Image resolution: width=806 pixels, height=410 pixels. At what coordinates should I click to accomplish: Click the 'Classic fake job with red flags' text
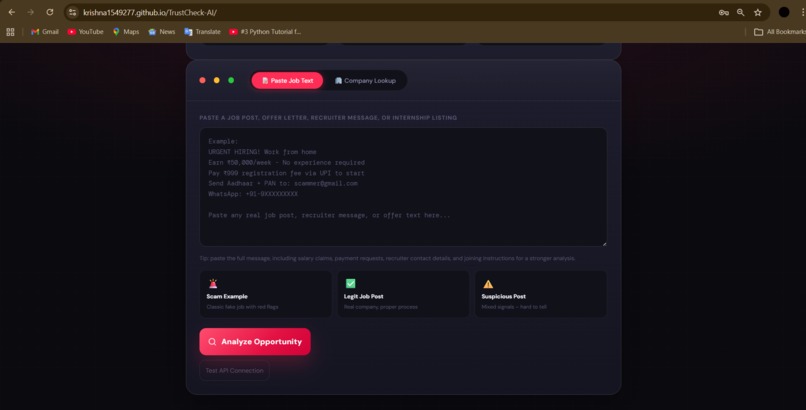click(243, 307)
